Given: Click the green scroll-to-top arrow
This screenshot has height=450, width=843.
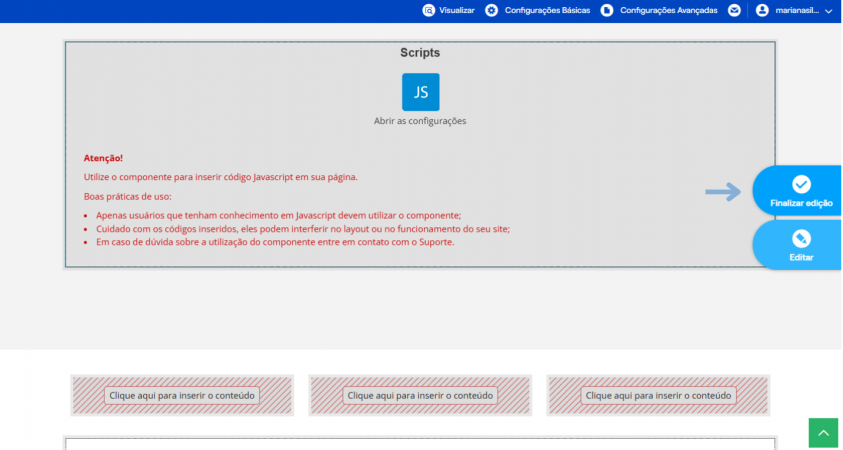Looking at the screenshot, I should 823,433.
